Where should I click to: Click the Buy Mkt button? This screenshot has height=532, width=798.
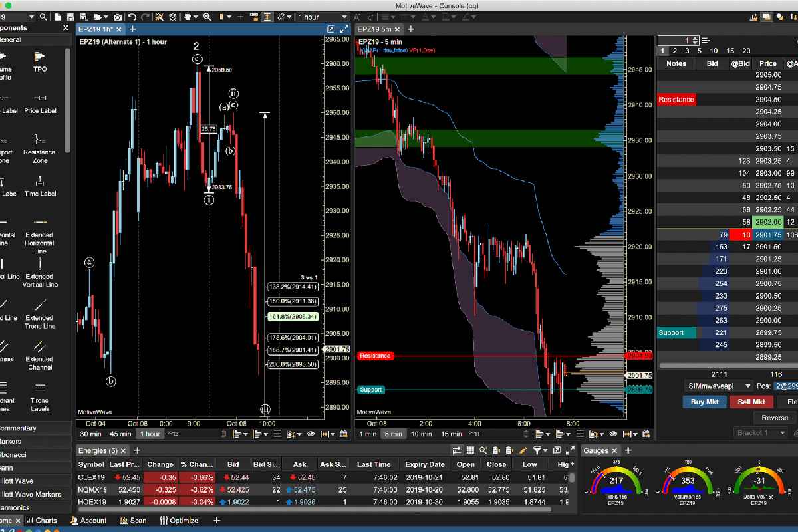705,402
